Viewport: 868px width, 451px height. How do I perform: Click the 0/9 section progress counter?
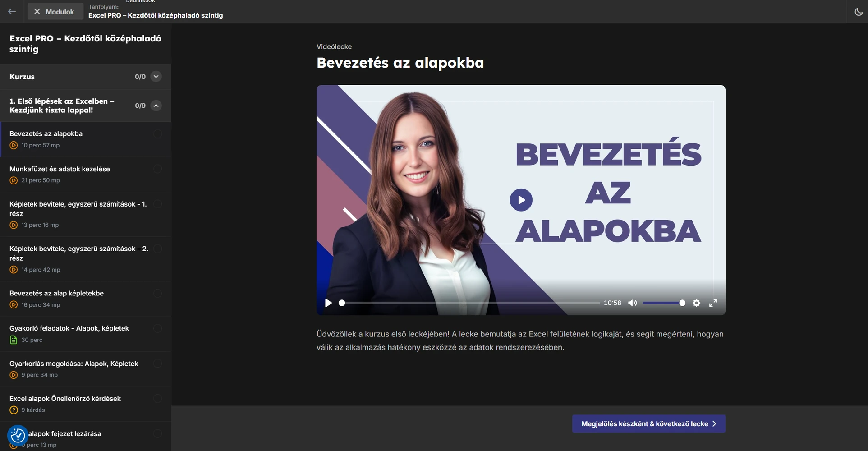click(140, 106)
